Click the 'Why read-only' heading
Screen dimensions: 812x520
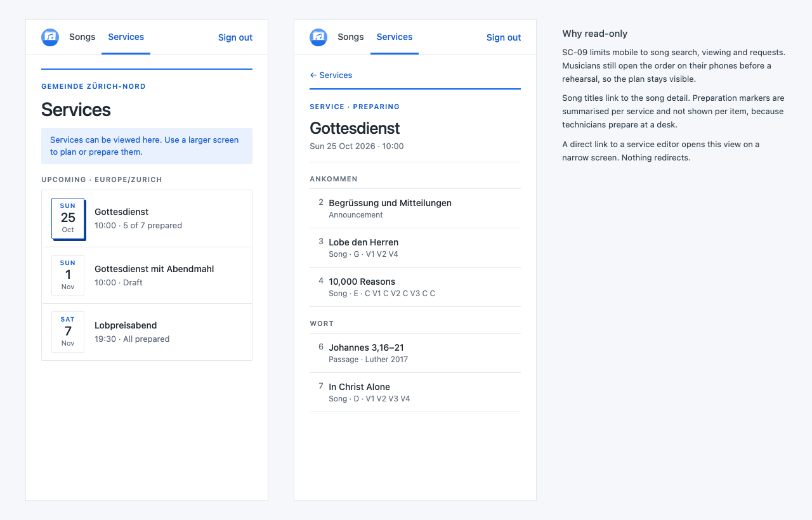(x=594, y=34)
